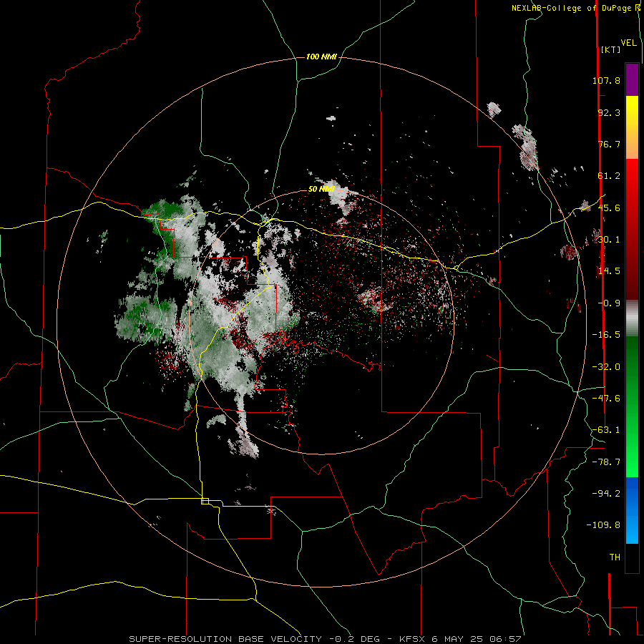The height and width of the screenshot is (644, 644).
Task: Click the 50 NMI range ring label
Action: click(x=321, y=190)
